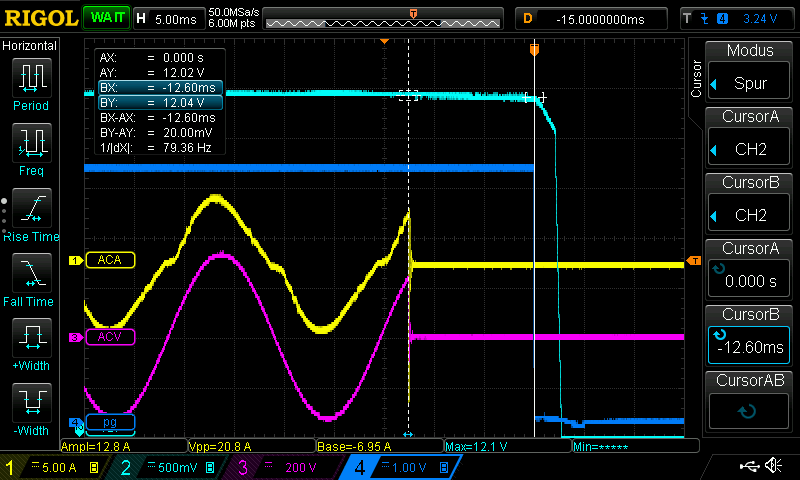Select the Fall Time measurement icon
The image size is (800, 480).
(32, 272)
